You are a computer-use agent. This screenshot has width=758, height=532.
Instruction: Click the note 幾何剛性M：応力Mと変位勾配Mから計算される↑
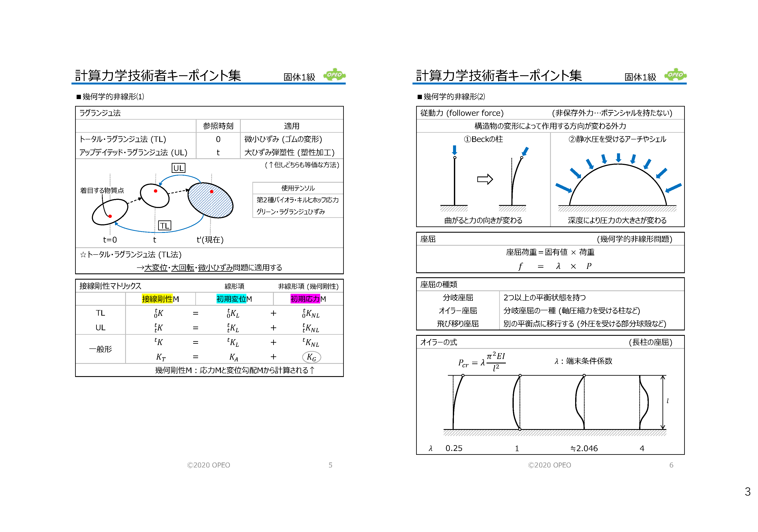[x=235, y=370]
